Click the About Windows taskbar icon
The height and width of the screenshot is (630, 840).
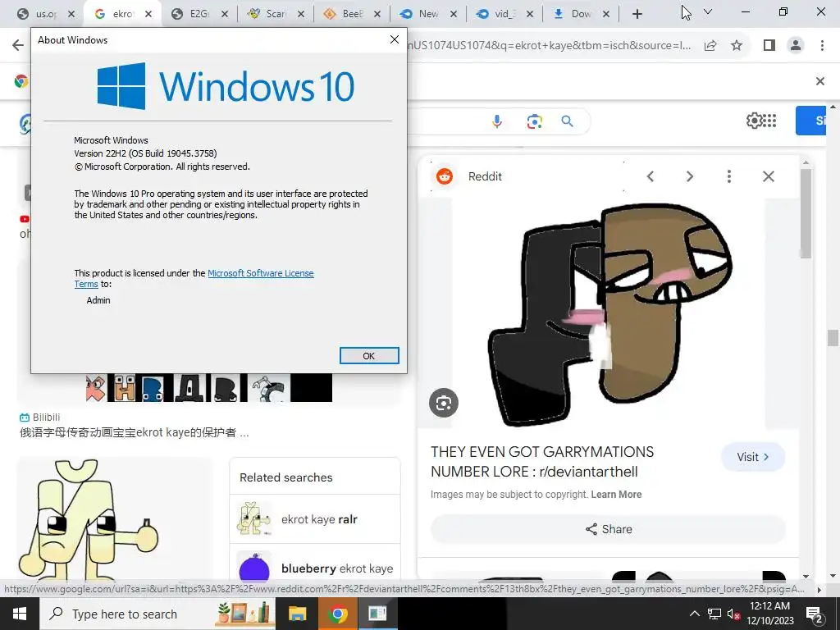click(377, 614)
